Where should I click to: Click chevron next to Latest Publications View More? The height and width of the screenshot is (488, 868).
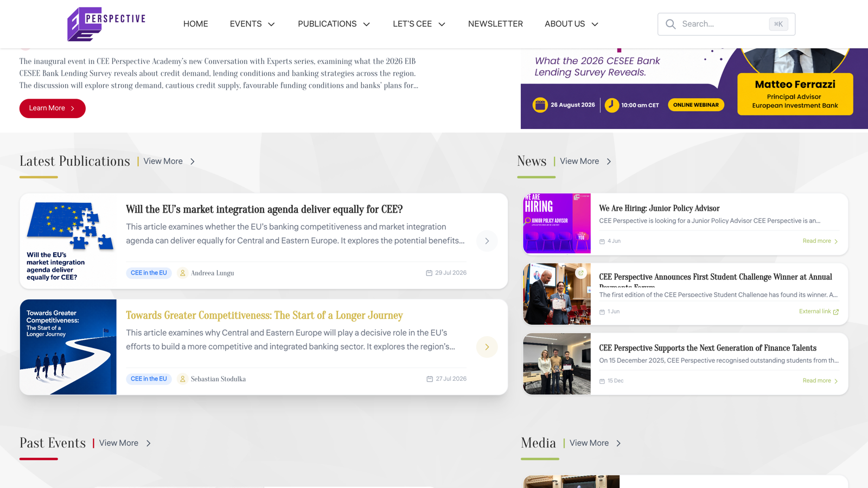click(193, 162)
